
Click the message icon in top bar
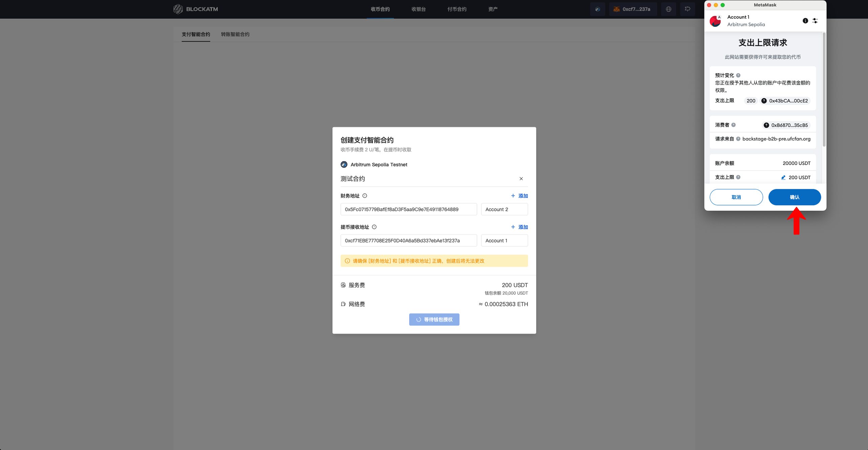pos(687,9)
